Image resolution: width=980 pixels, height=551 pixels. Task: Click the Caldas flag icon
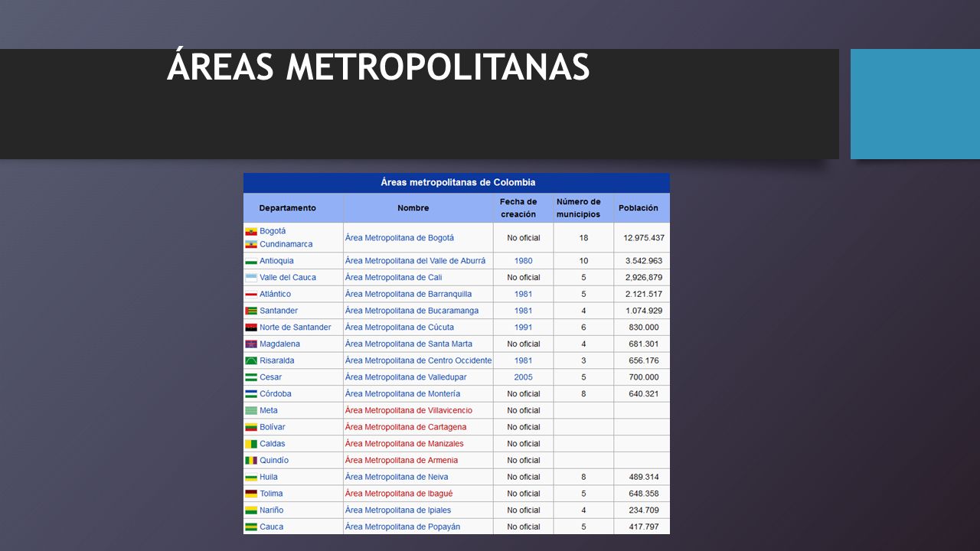pos(250,444)
